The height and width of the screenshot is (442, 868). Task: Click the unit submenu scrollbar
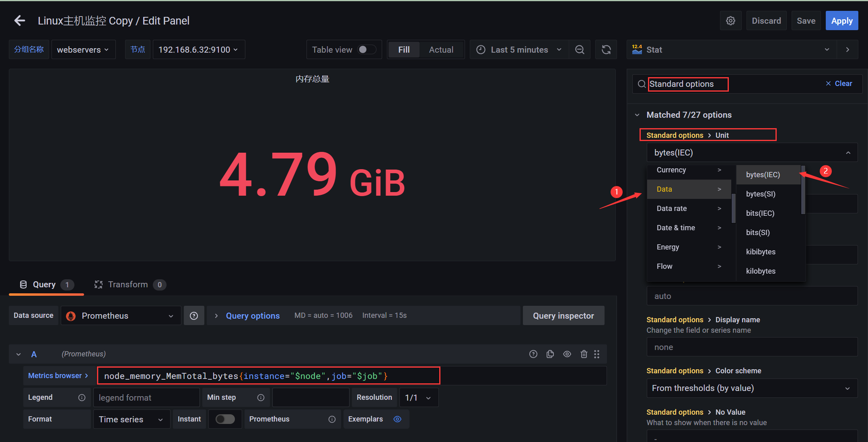tap(803, 190)
